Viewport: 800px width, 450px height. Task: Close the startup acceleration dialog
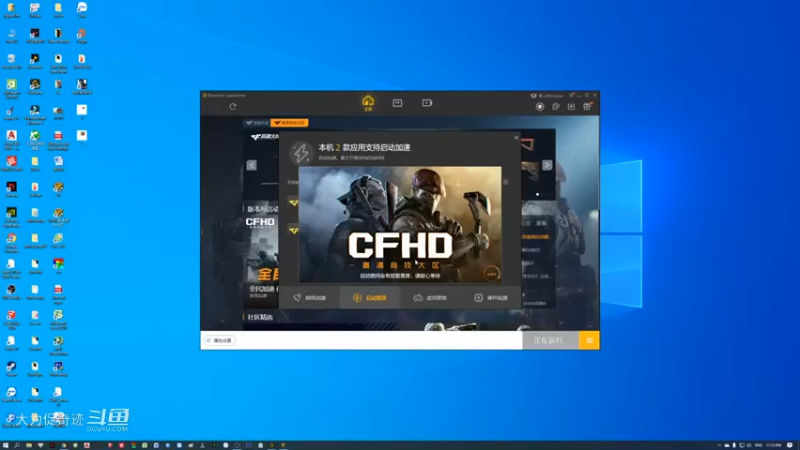[x=516, y=138]
